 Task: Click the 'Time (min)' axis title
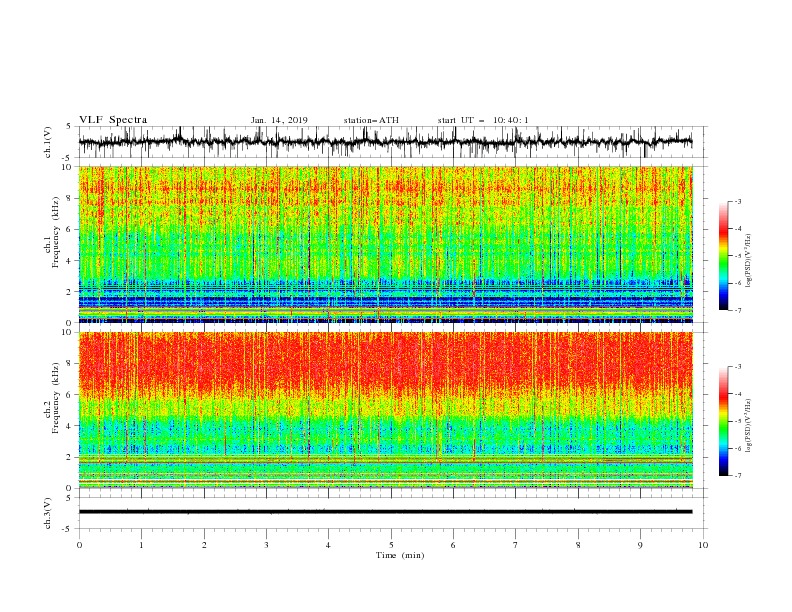[x=400, y=555]
